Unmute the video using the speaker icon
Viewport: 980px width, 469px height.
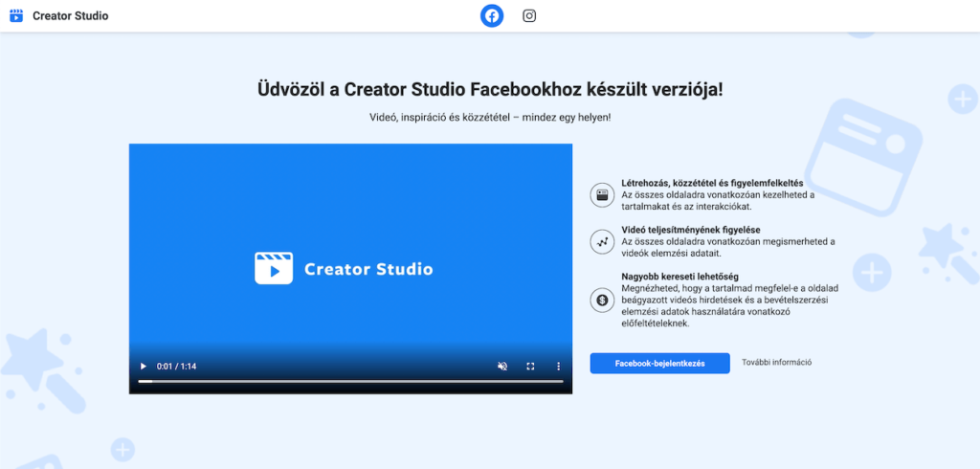point(501,367)
